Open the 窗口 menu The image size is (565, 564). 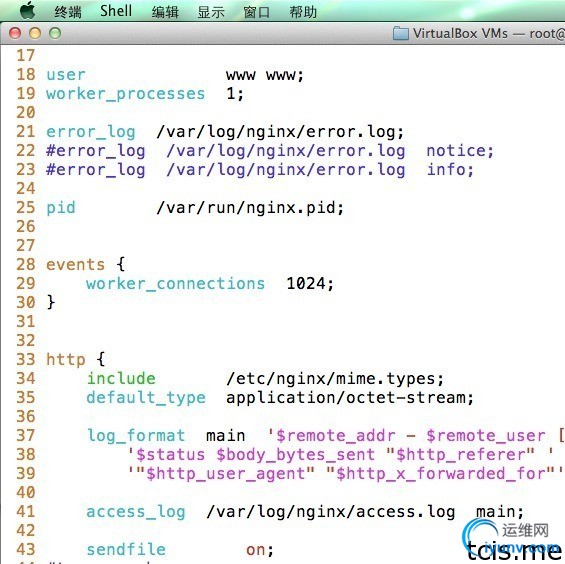coord(257,12)
